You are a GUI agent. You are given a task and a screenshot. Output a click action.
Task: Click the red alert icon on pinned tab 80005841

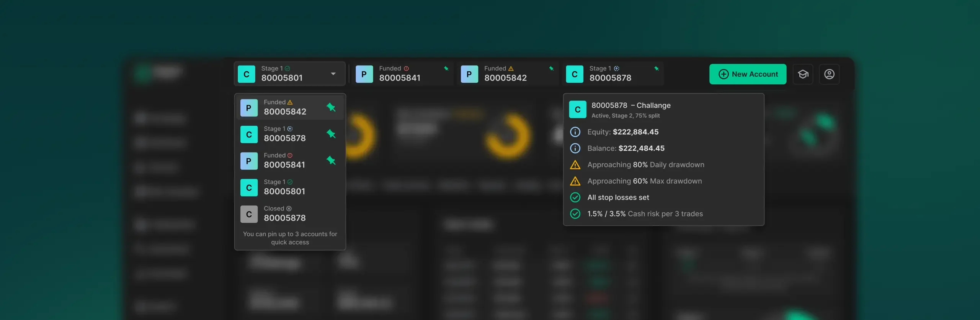(406, 69)
